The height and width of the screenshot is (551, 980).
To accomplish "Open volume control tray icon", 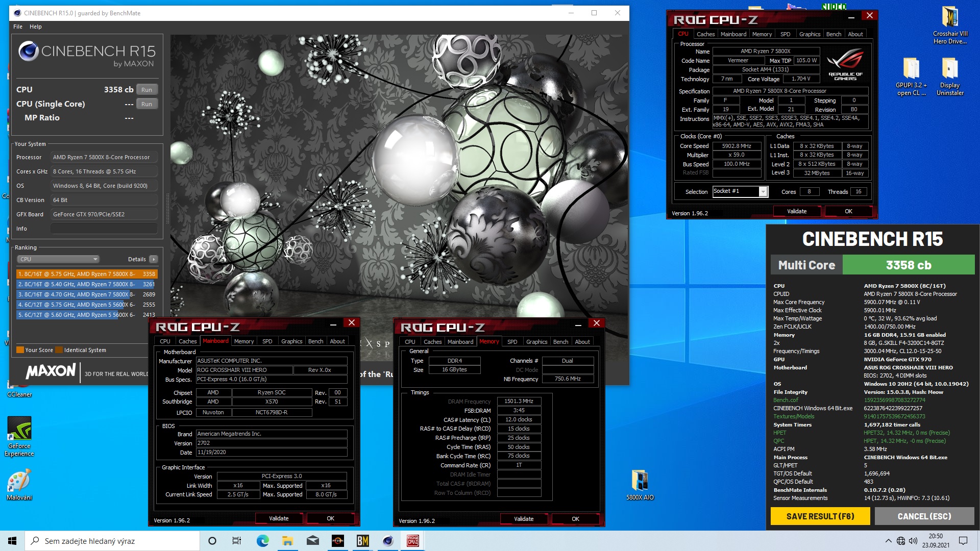I will tap(913, 541).
